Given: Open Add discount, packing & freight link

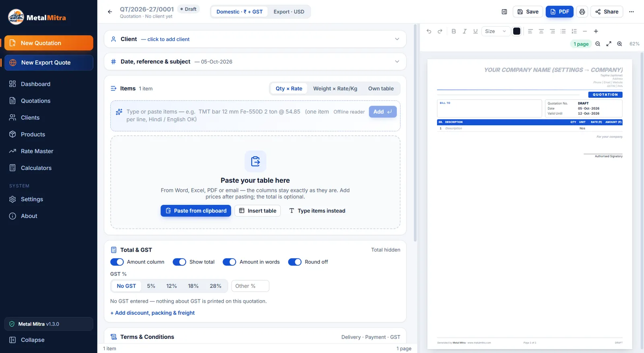Looking at the screenshot, I should click(x=153, y=313).
